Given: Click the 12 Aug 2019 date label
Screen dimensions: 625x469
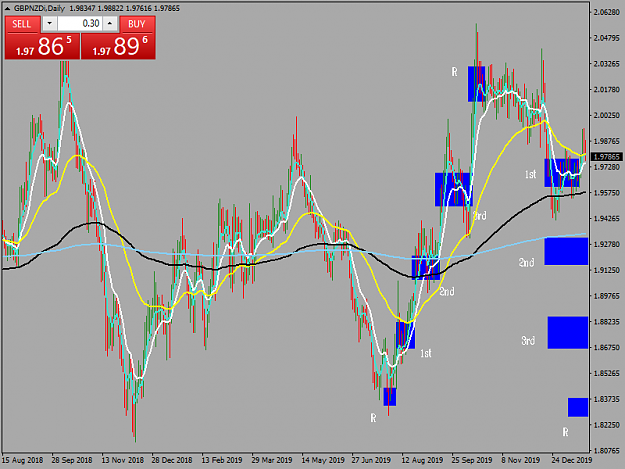Looking at the screenshot, I should pos(422,460).
